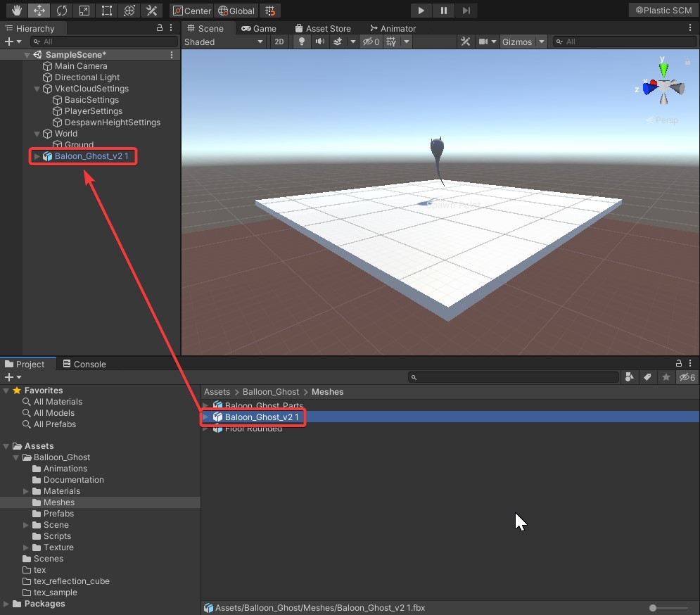The width and height of the screenshot is (700, 615).
Task: Click the Step frame button
Action: point(466,11)
